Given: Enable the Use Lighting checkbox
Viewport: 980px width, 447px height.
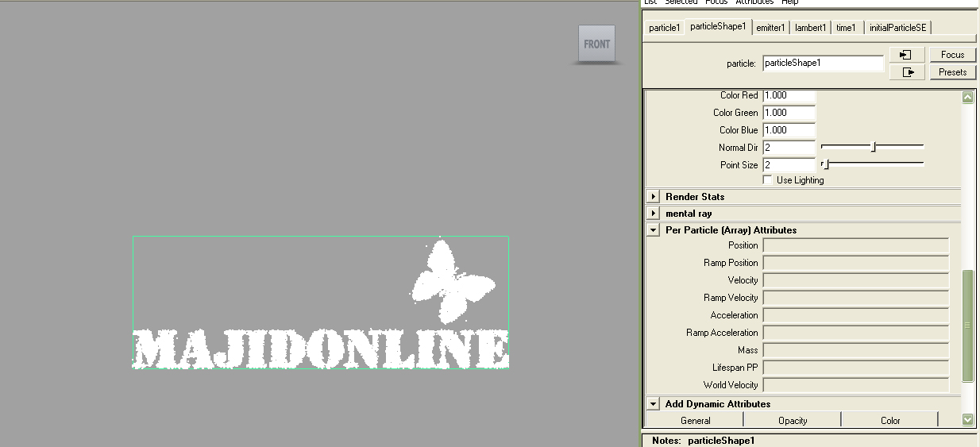Looking at the screenshot, I should click(767, 180).
